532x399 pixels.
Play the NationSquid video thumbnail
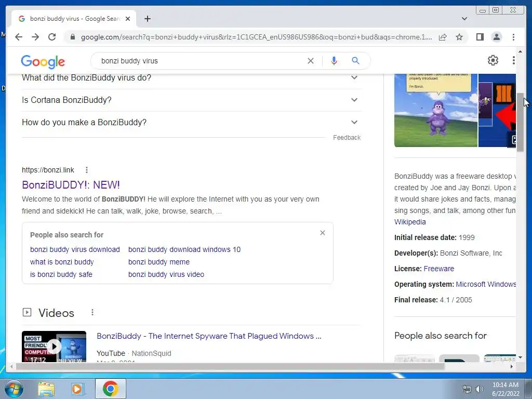[54, 347]
